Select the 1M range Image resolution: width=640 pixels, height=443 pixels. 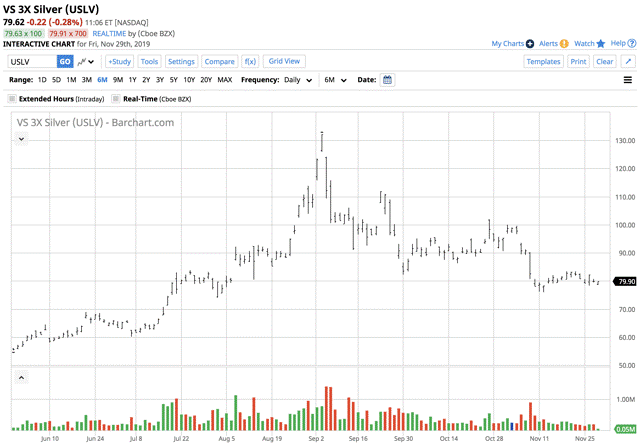point(71,80)
